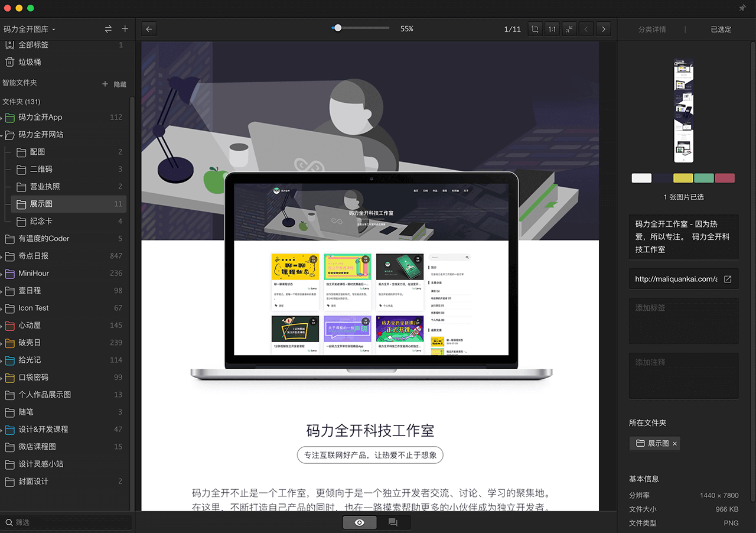
Task: Collapse the 码力全开网站 folder
Action: coord(2,135)
